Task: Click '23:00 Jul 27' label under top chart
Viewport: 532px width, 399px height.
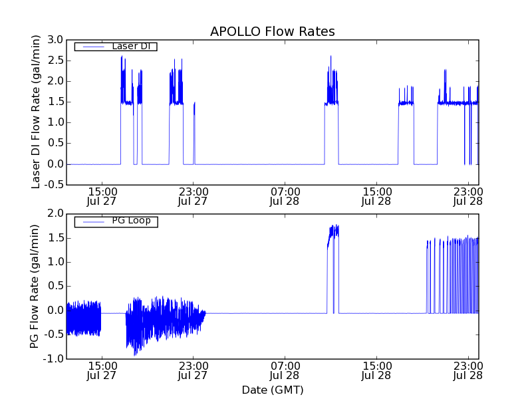Action: (193, 196)
